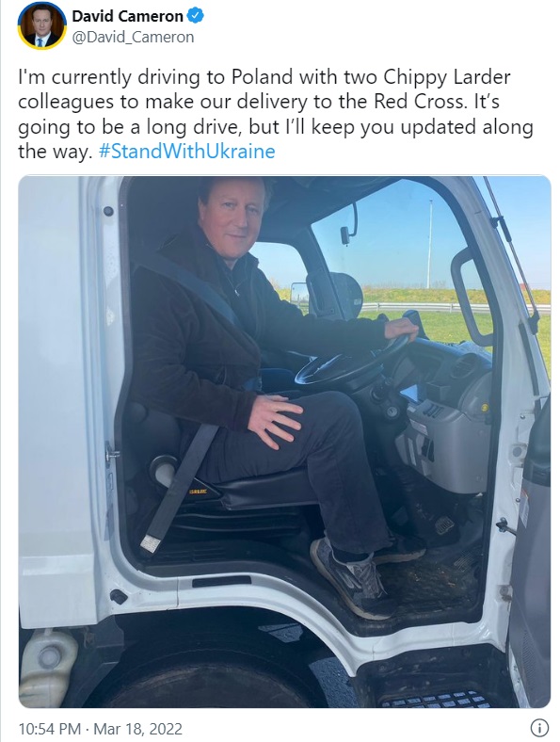Viewport: 560px width, 742px height.
Task: Click the hanging seat belt strap
Action: (177, 490)
